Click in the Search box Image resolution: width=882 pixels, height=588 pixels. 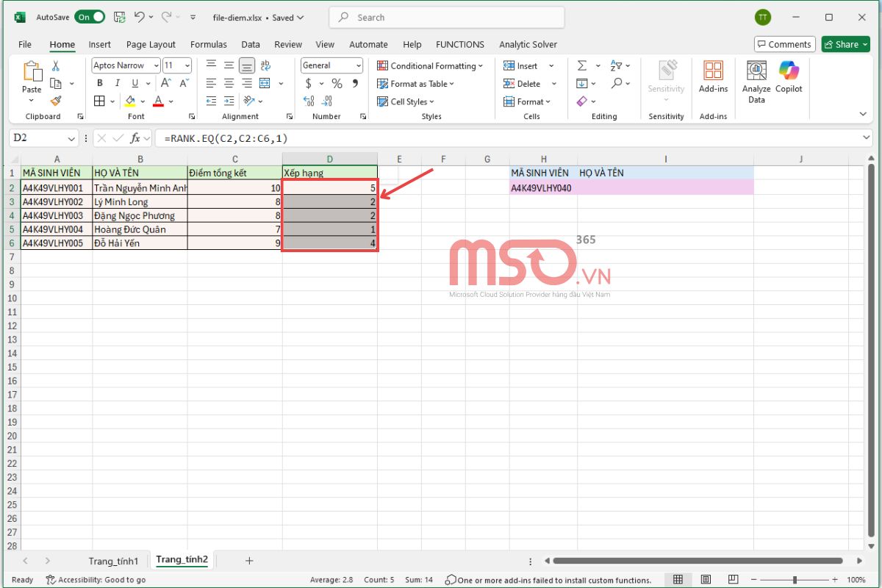point(447,18)
